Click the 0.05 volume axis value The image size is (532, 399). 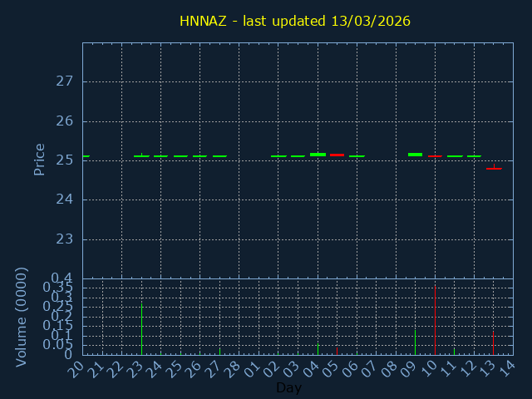[57, 345]
